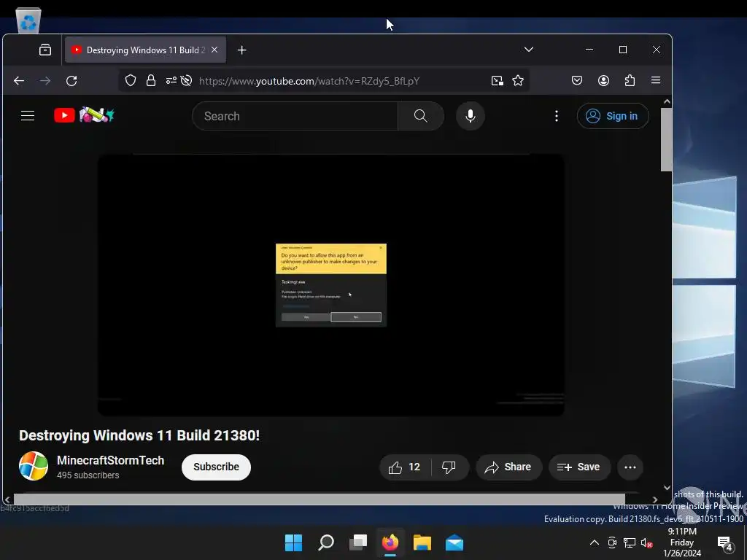
Task: Click Sign in button
Action: pos(613,116)
